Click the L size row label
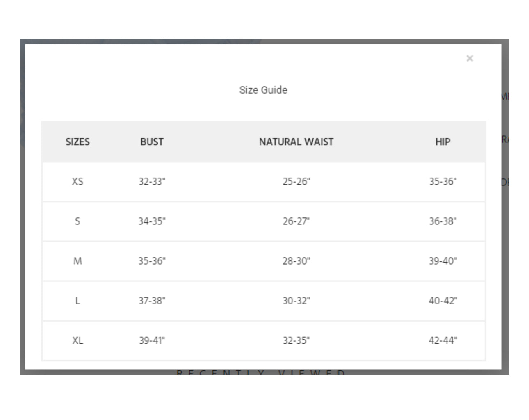The width and height of the screenshot is (529, 420). [x=78, y=301]
